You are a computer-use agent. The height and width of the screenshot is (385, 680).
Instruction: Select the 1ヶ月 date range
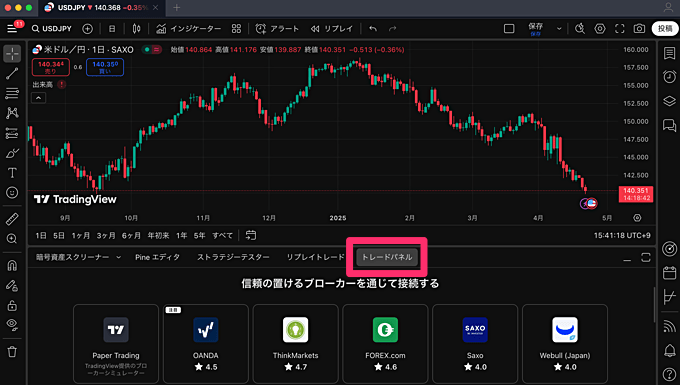(x=81, y=235)
